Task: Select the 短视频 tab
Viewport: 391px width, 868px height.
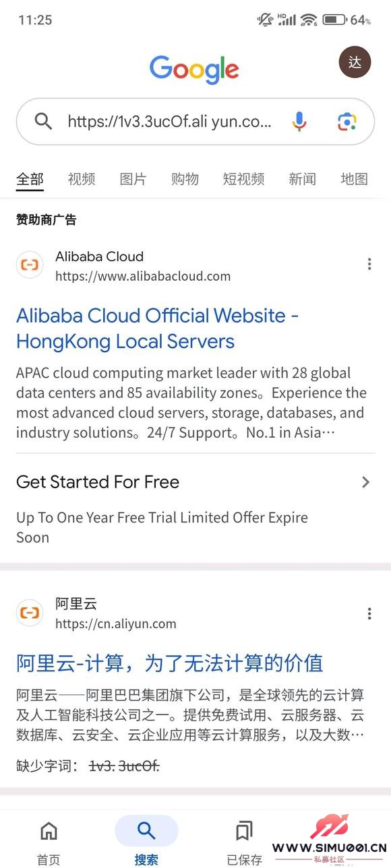Action: tap(243, 178)
